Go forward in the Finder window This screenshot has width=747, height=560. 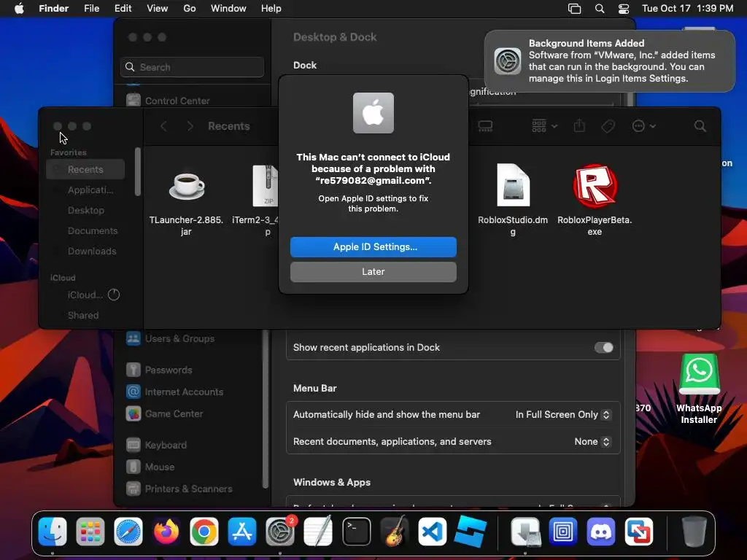coord(190,126)
